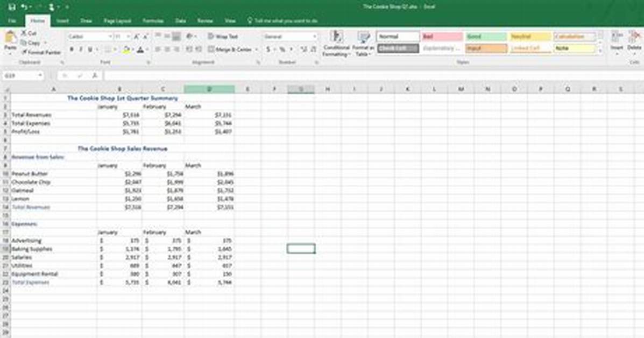The height and width of the screenshot is (338, 644).
Task: Switch to the Formulas tab
Action: tap(153, 20)
